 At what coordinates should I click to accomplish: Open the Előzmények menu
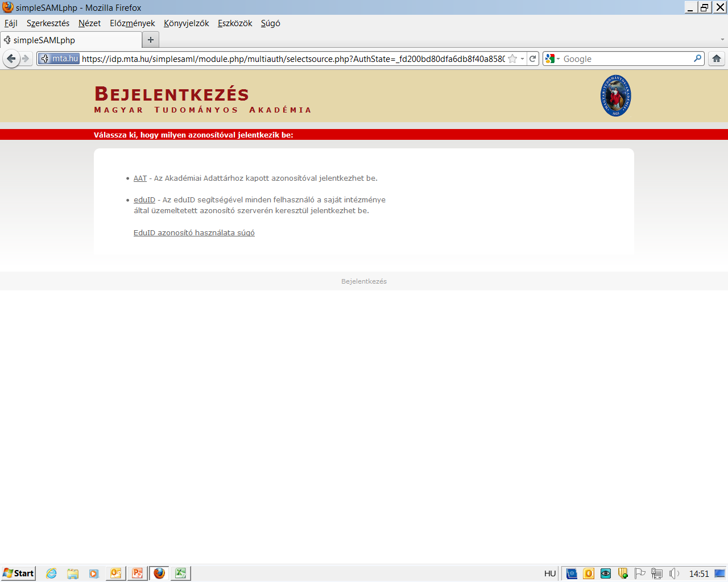[132, 23]
